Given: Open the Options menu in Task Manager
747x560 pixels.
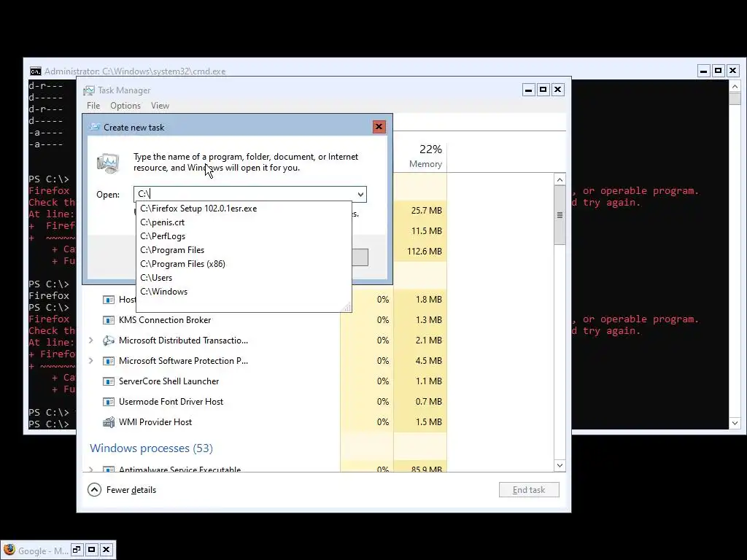Looking at the screenshot, I should 125,106.
